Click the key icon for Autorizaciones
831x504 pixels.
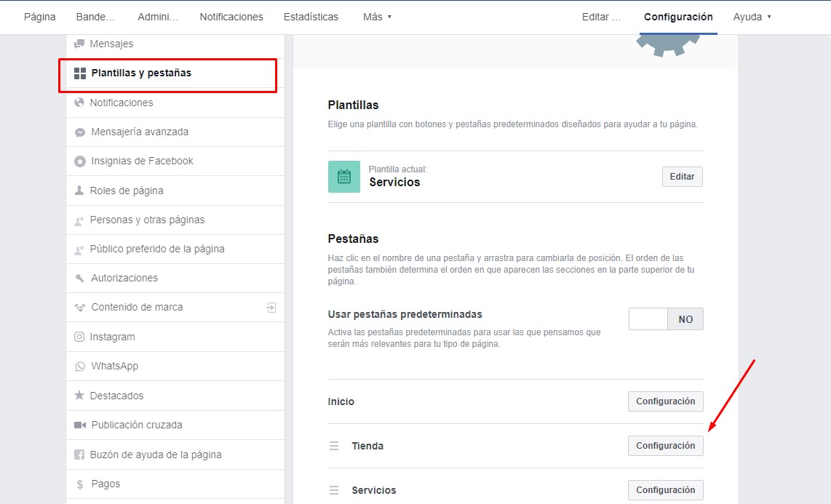point(80,278)
